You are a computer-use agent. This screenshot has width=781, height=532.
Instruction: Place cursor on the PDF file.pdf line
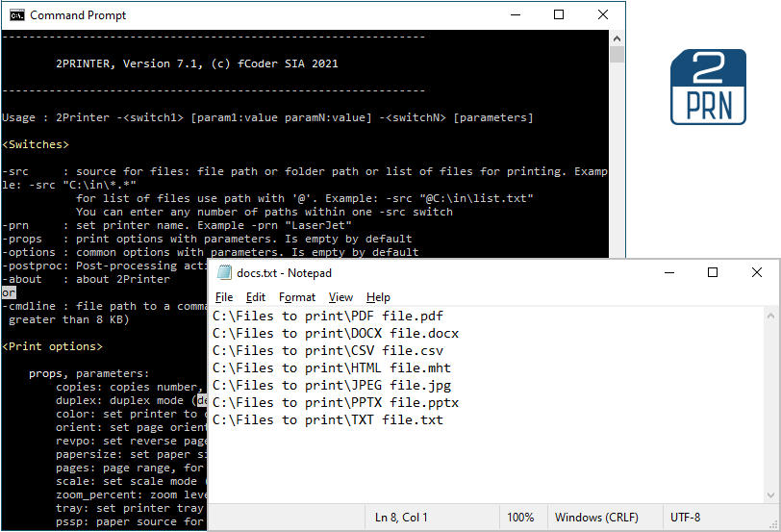[x=327, y=316]
